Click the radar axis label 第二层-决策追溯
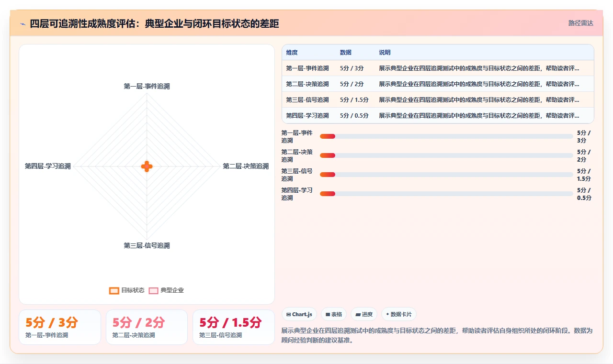This screenshot has height=364, width=613. pyautogui.click(x=246, y=166)
